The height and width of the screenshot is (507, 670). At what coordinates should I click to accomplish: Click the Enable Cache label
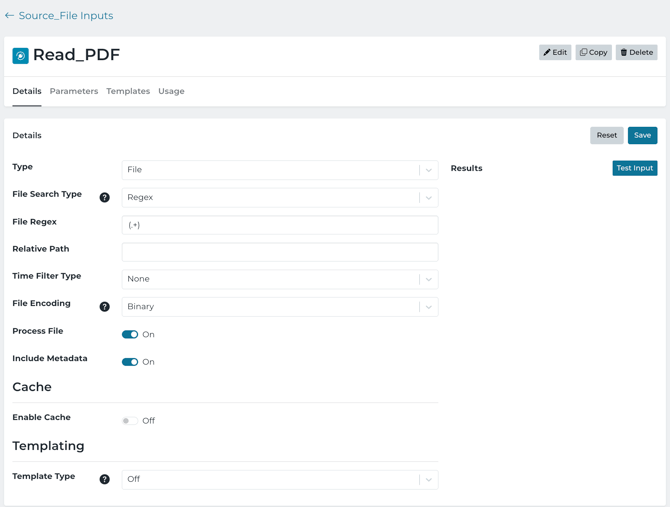pos(41,417)
